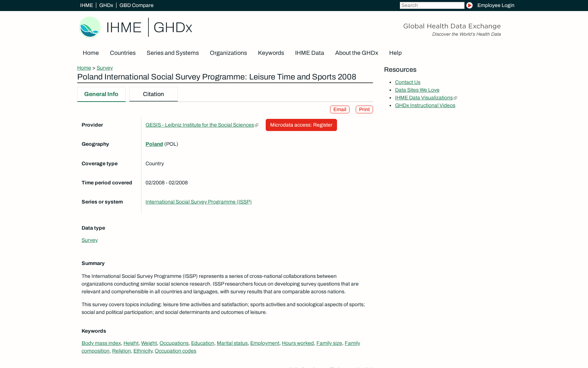Switch to the Citation tab
Screen dimensions: 588x368
point(153,94)
